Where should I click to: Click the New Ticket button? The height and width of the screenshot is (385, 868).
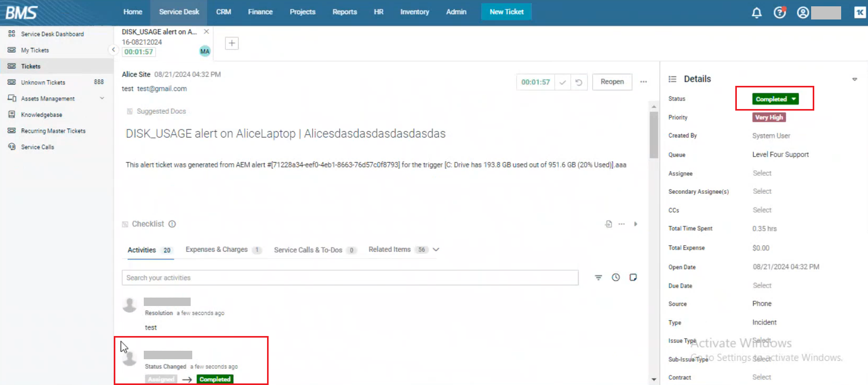[506, 12]
